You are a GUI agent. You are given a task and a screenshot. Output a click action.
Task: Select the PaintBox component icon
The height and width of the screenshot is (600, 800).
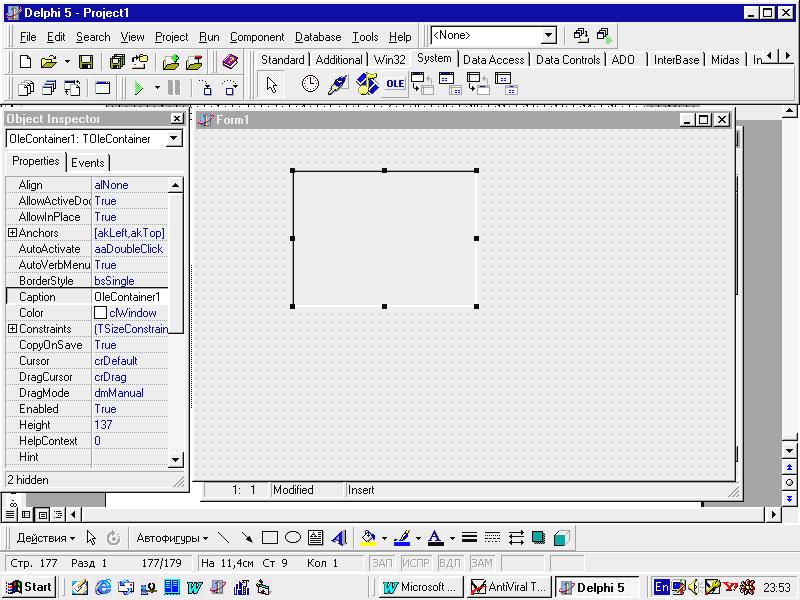[x=337, y=84]
